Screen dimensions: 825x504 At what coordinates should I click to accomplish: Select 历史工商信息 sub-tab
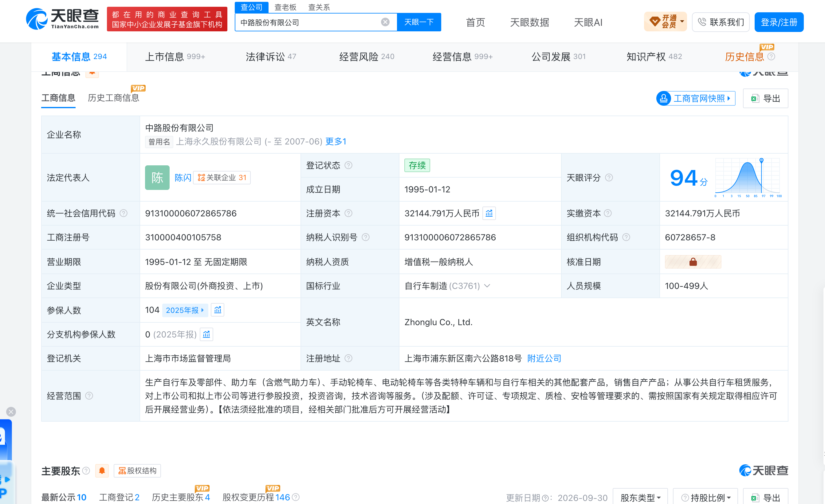click(x=113, y=98)
